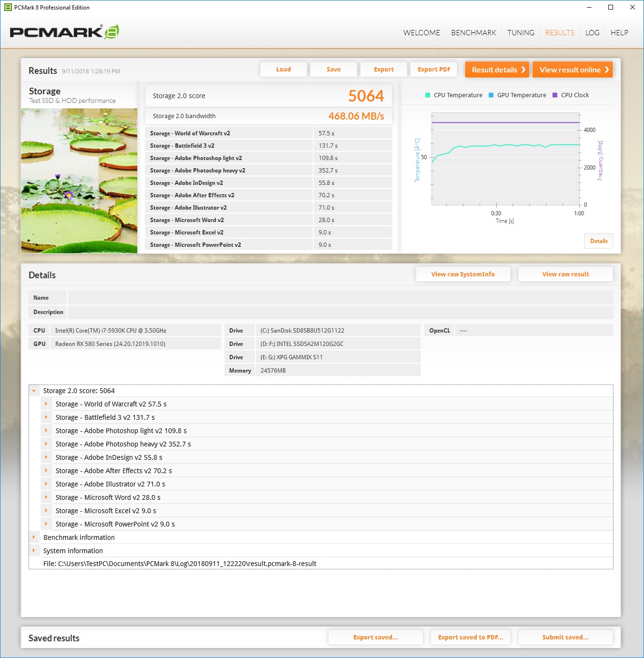The image size is (644, 658).
Task: Click the 352.7 s cell in score table
Action: (352, 171)
